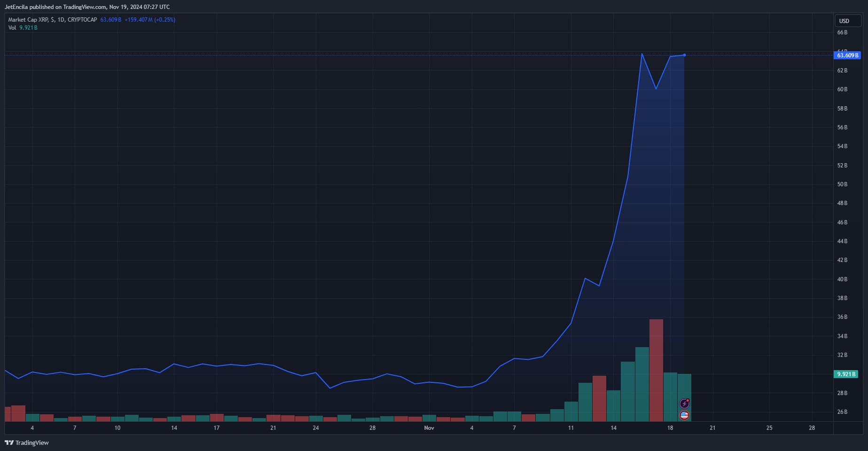Click the 18 date label on time axis
Screen dimensions: 868x451
point(670,428)
